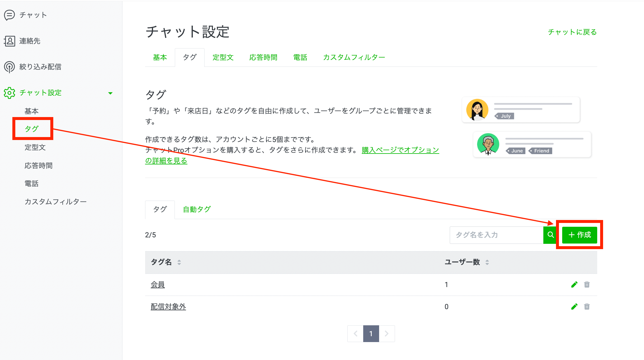Screen dimensions: 644x360
Task: Follow the チャットに戻る link
Action: click(x=572, y=32)
